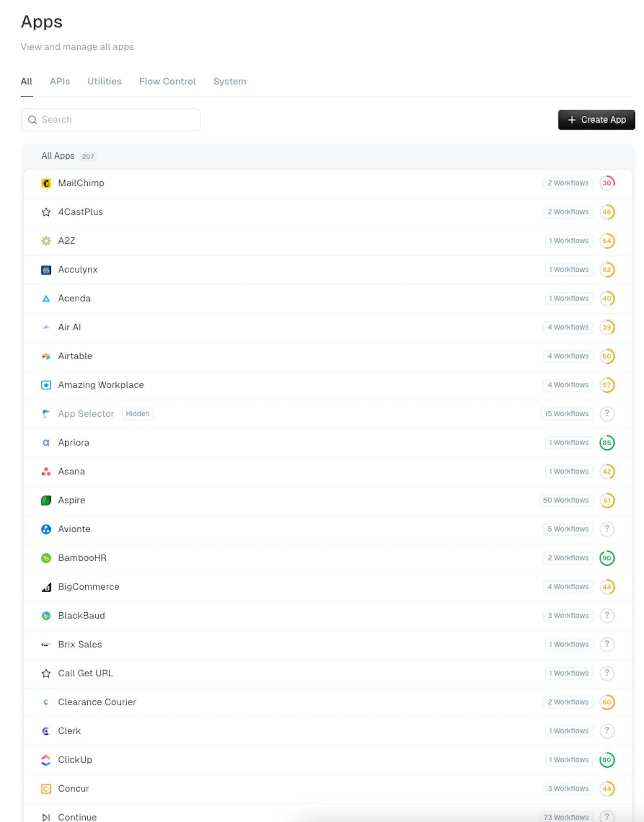This screenshot has width=644, height=822.
Task: Click the Asana three-dot icon
Action: pyautogui.click(x=46, y=472)
